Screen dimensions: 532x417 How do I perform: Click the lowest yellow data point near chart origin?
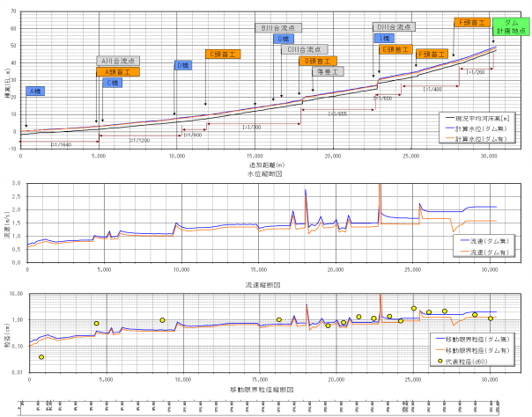41,357
